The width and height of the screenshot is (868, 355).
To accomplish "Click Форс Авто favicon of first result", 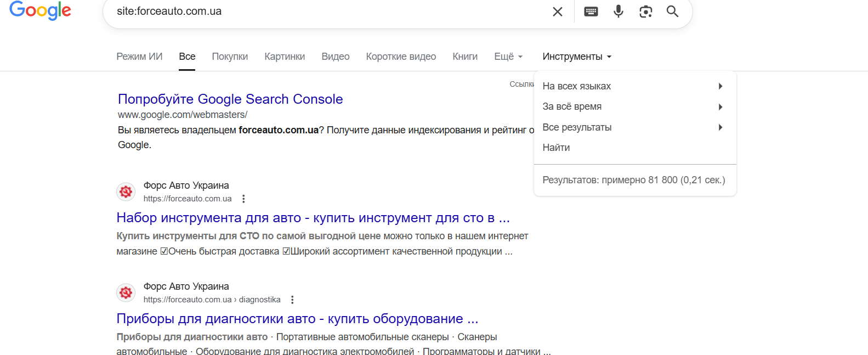I will point(126,191).
